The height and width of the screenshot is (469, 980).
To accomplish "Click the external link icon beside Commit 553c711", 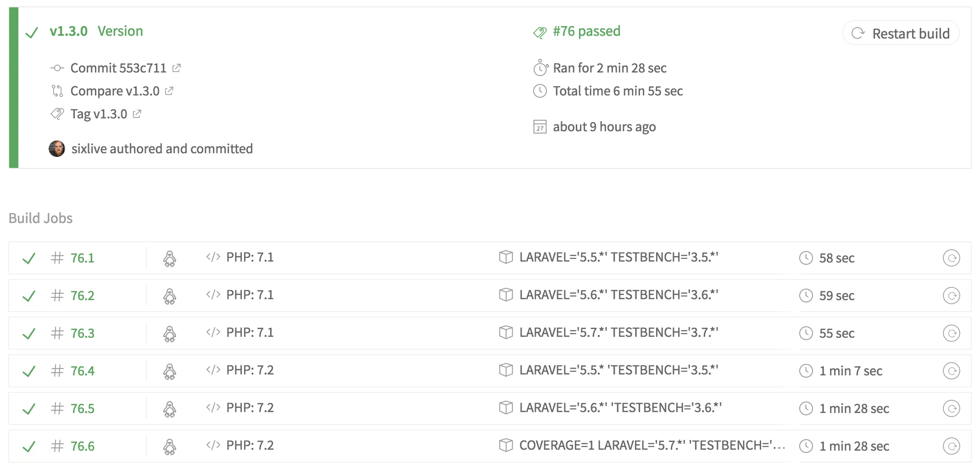I will pyautogui.click(x=176, y=68).
